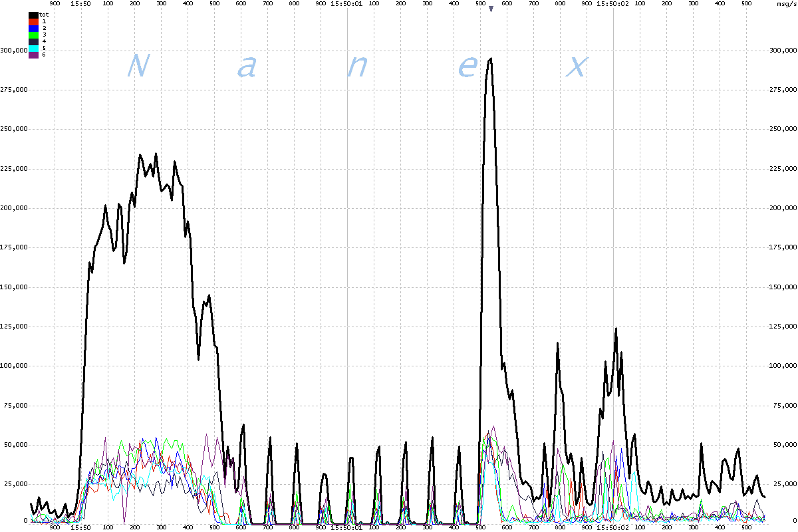Click the 'x' watermark letter
The width and height of the screenshot is (798, 532).
pos(577,66)
